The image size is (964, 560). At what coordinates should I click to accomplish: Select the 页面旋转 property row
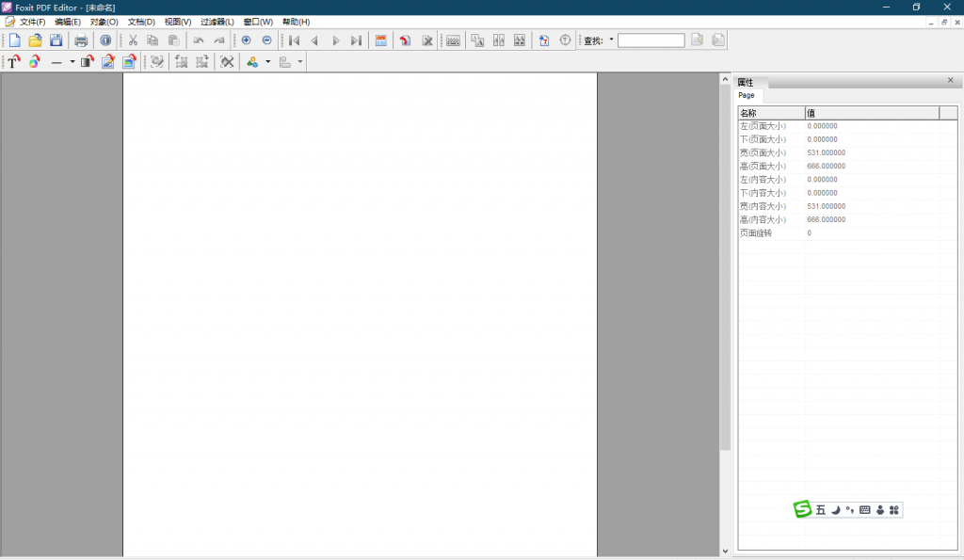tap(848, 233)
